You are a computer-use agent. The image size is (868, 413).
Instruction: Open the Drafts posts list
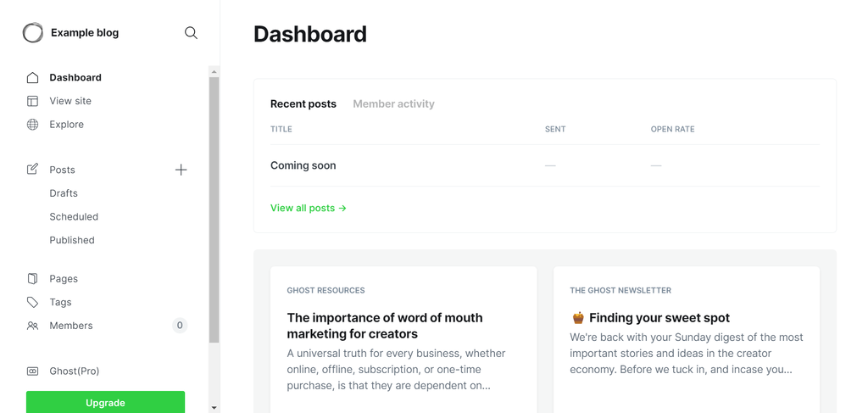[64, 193]
